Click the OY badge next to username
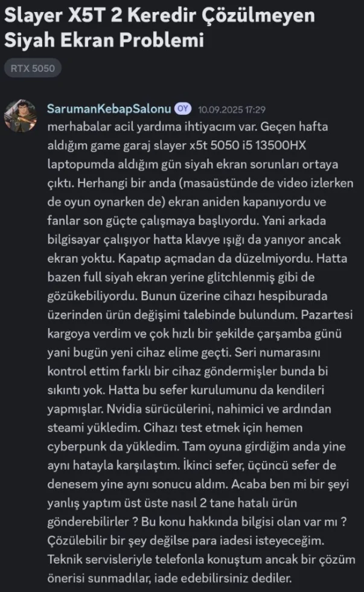The image size is (364, 592). click(x=182, y=109)
